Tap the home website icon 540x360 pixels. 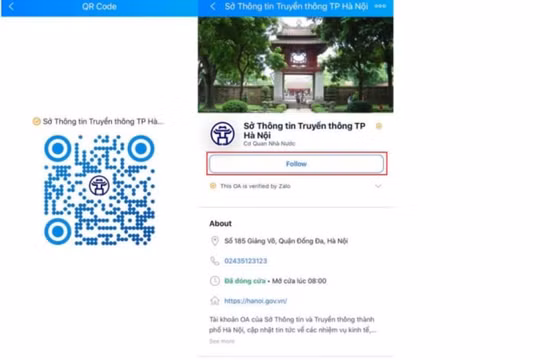(x=215, y=301)
